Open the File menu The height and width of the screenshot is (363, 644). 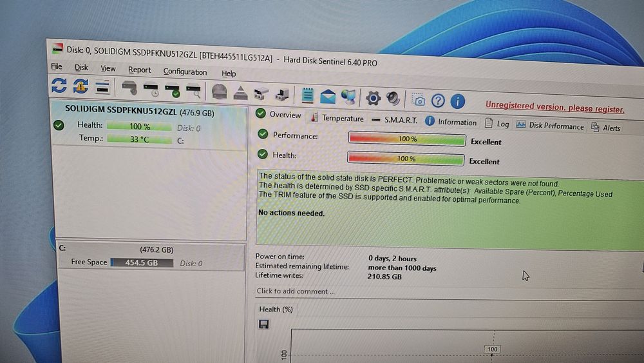click(x=56, y=66)
